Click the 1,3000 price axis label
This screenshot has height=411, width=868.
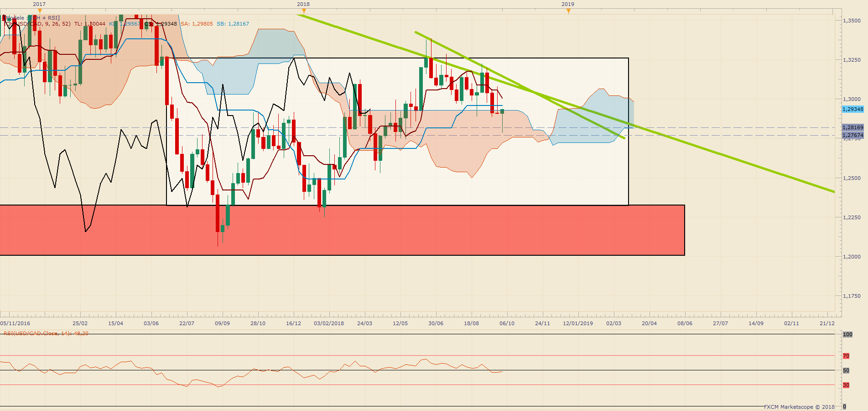point(852,99)
